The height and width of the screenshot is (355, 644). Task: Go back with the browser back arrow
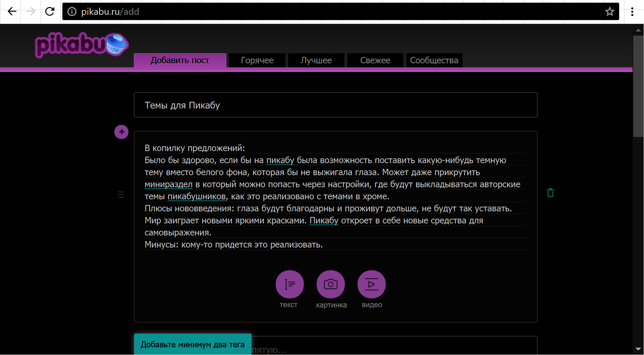[x=12, y=12]
